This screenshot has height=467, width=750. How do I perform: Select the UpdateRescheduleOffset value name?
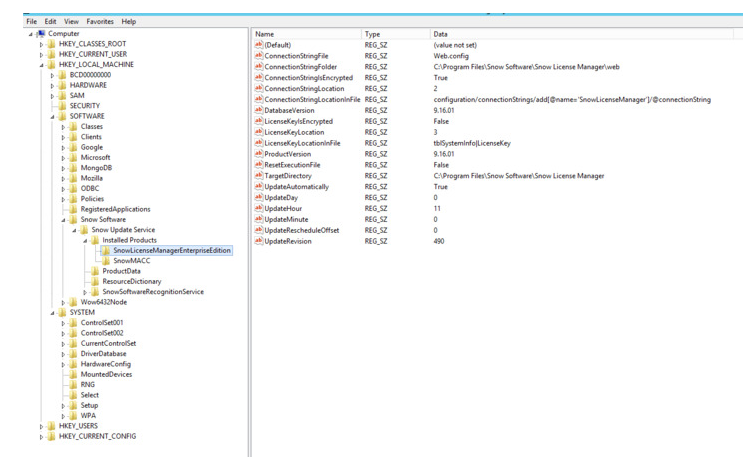click(302, 230)
